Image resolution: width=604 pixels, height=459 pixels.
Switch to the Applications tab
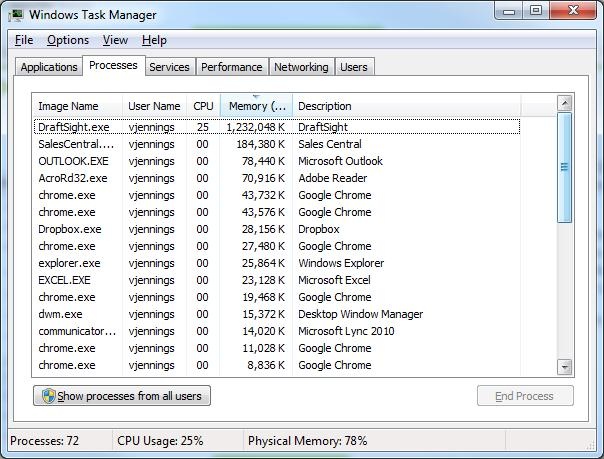click(x=49, y=67)
